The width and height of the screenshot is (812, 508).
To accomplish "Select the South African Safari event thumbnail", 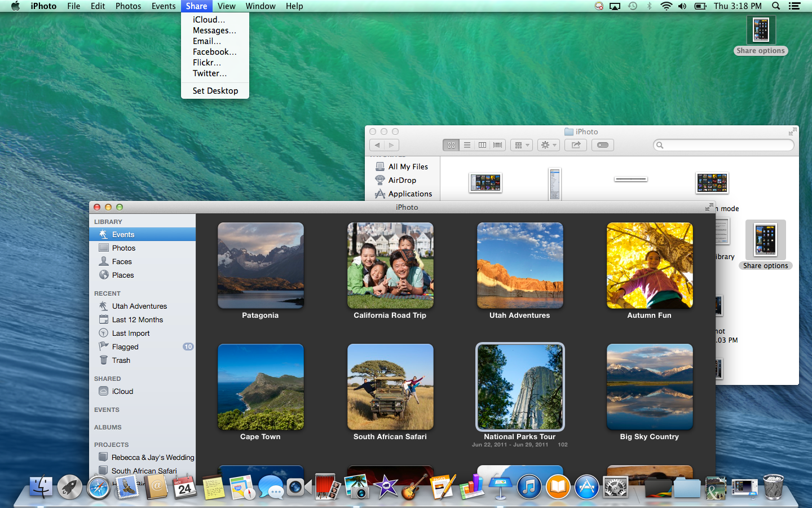I will click(390, 387).
